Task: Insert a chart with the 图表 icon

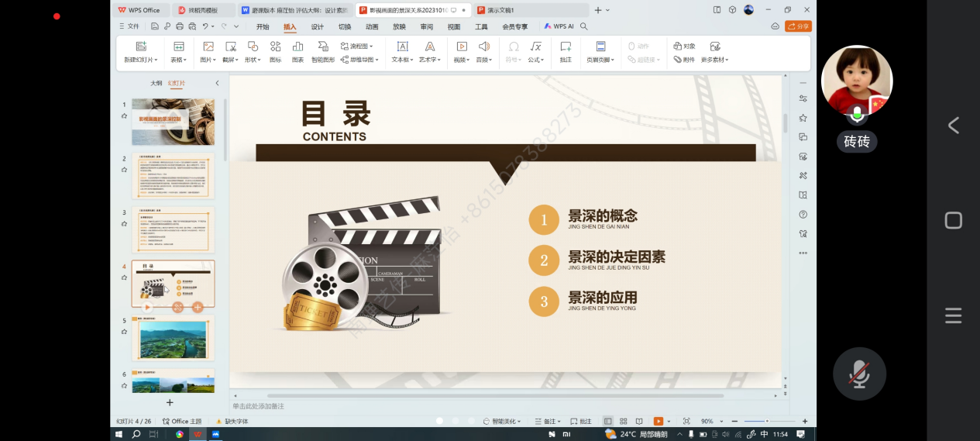Action: pos(297,47)
